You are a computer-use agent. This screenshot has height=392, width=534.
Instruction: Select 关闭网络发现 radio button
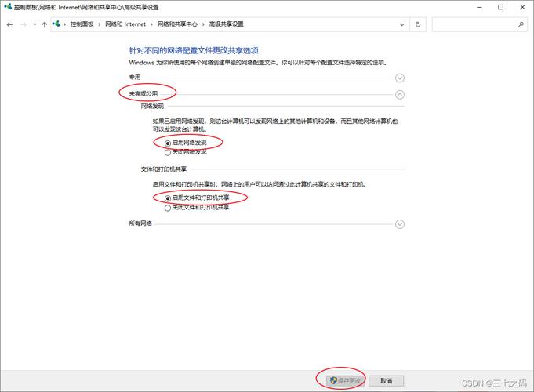pos(168,153)
